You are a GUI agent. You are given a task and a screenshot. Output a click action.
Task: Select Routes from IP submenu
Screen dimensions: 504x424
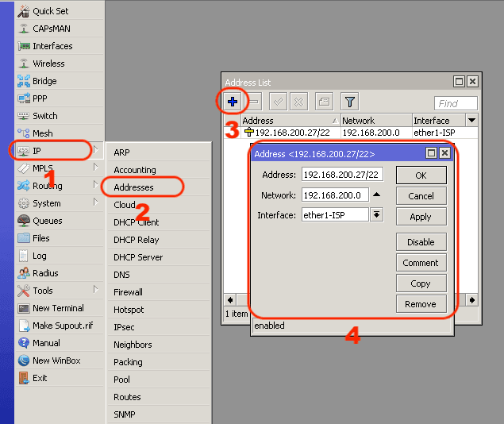click(159, 397)
